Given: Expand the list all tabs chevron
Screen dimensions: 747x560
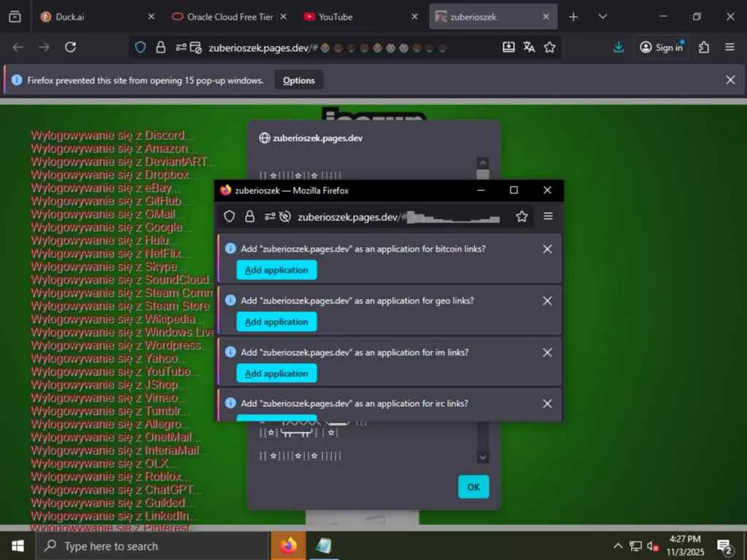Looking at the screenshot, I should [603, 17].
